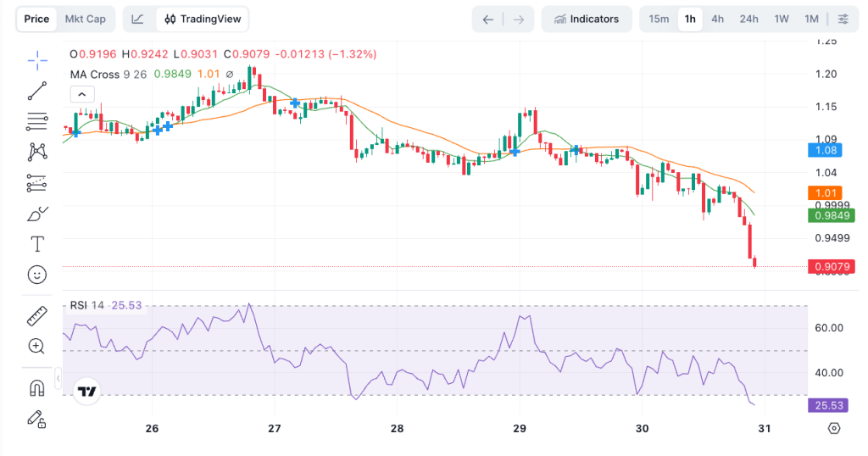
Task: Toggle magnet mode for drawings
Action: (x=36, y=387)
